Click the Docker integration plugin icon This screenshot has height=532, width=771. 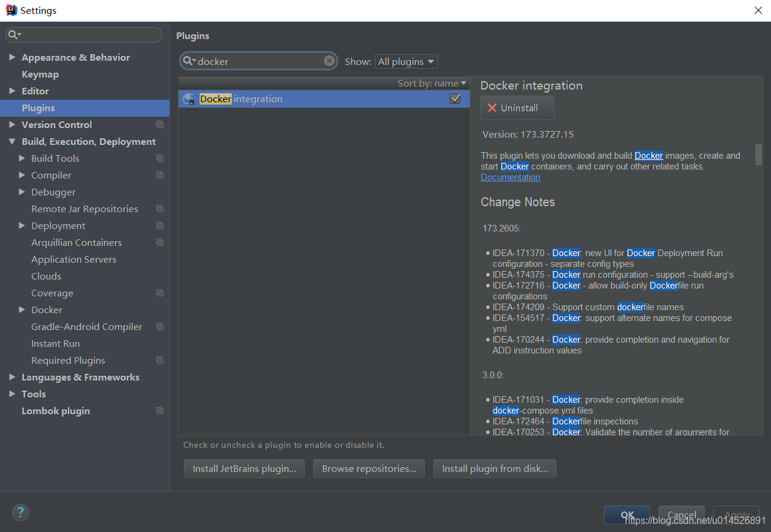pos(189,99)
